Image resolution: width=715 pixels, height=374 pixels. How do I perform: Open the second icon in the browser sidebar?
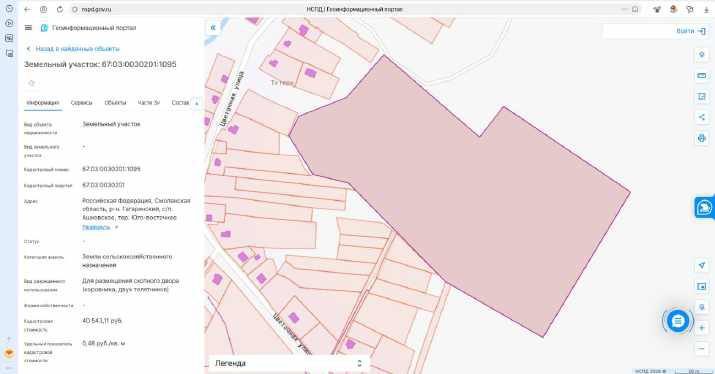click(9, 23)
